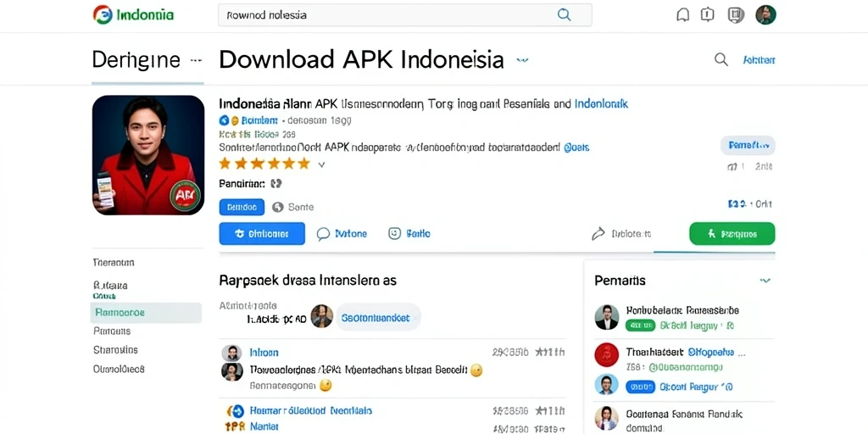
Task: Open Oumolloecs in the left sidebar
Action: tap(119, 369)
